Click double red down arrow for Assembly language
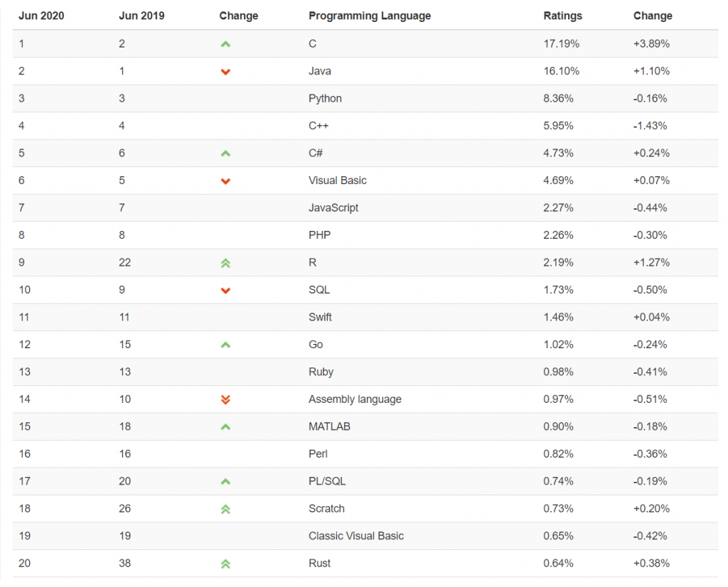728x587 pixels. coord(225,399)
